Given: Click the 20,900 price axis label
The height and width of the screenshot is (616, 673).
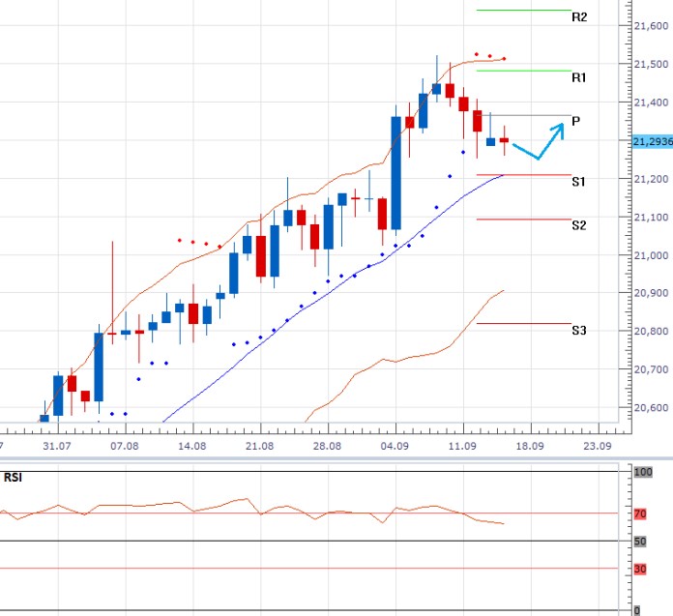Looking at the screenshot, I should point(651,293).
